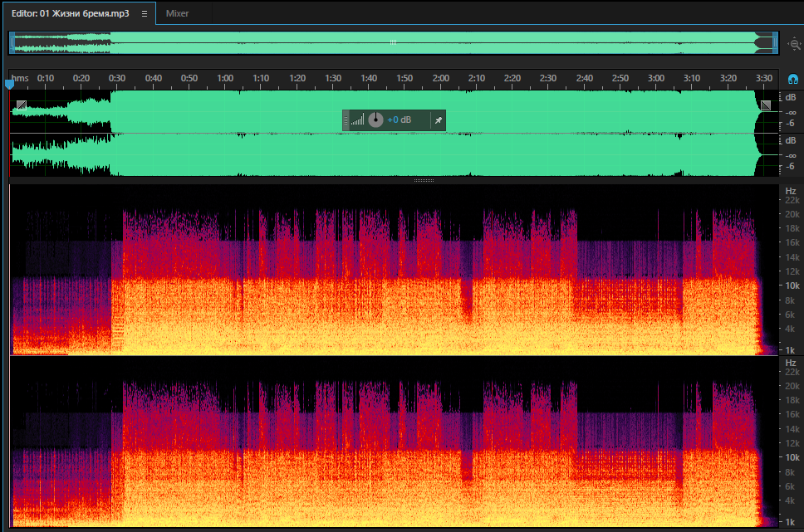Click the right handle of overview navigator
Image resolution: width=804 pixels, height=532 pixels.
pyautogui.click(x=775, y=43)
